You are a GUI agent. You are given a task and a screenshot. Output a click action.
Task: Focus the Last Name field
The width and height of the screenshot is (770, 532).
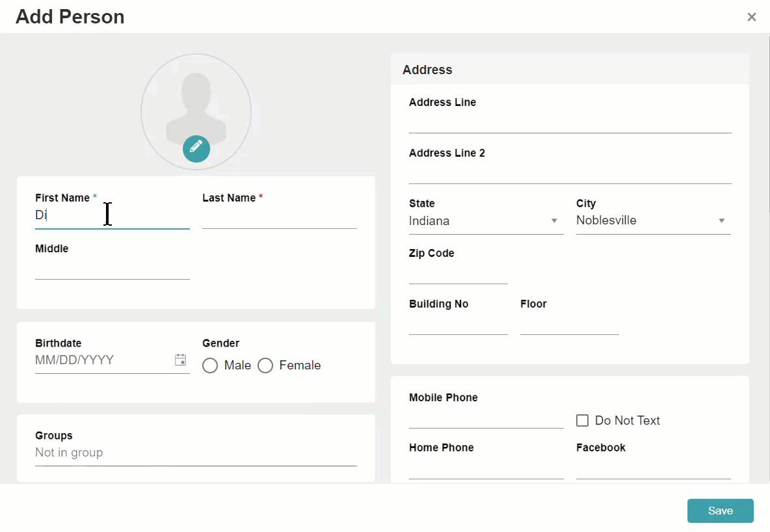(280, 216)
